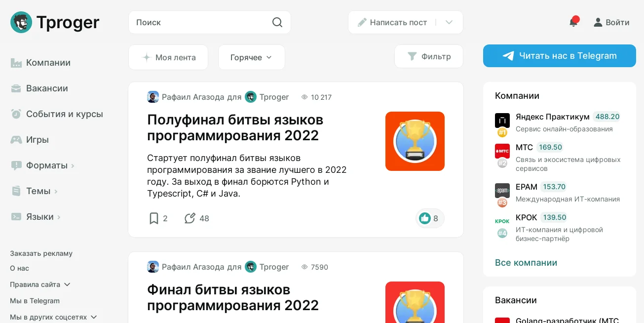Open Финал битвы языков программирования 2022 title

[233, 297]
